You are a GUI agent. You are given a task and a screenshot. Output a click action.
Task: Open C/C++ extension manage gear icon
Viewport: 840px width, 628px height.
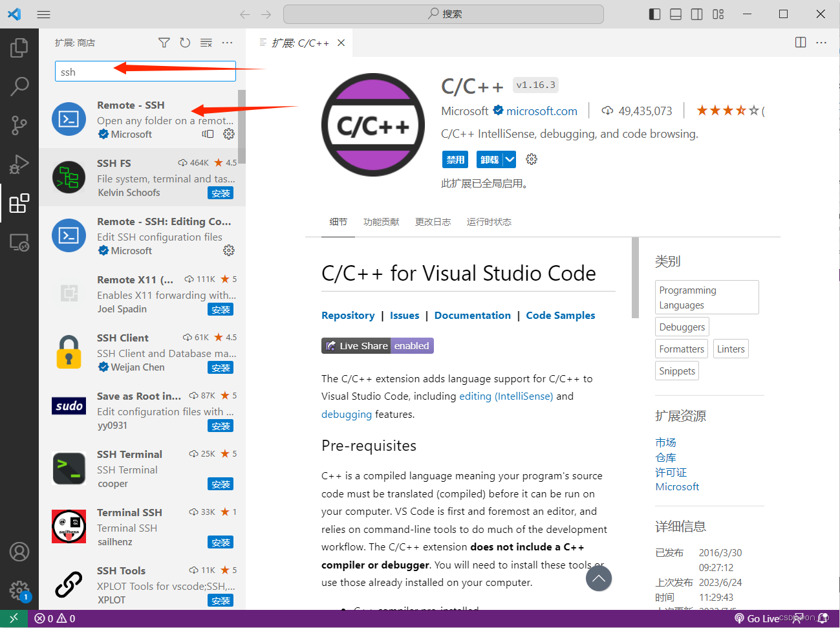[532, 159]
